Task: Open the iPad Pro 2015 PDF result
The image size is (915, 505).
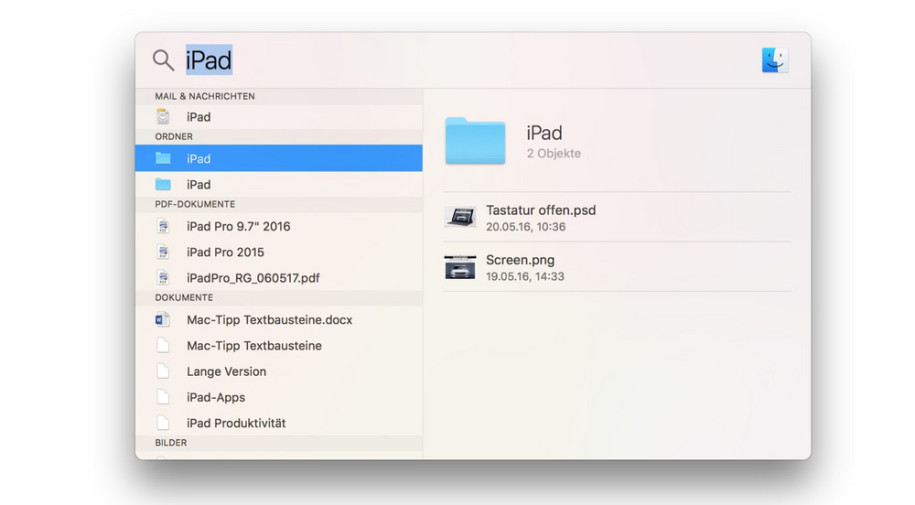Action: [x=279, y=252]
